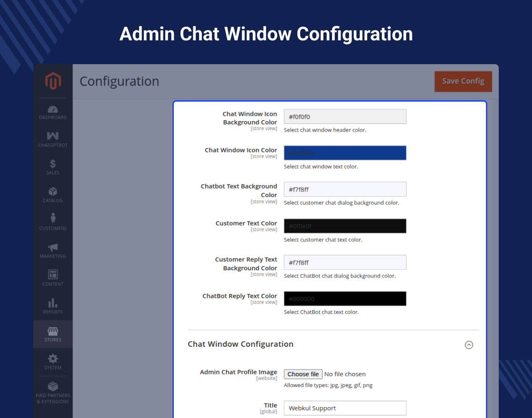Open the Stores storefront icon menu

coord(53,334)
